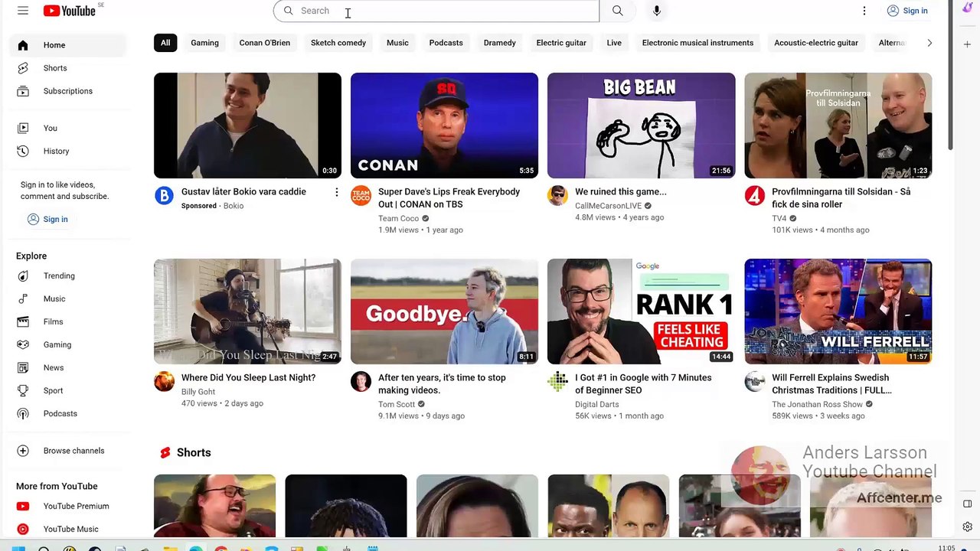Select the Music category chip
This screenshot has height=551, width=980.
(397, 43)
